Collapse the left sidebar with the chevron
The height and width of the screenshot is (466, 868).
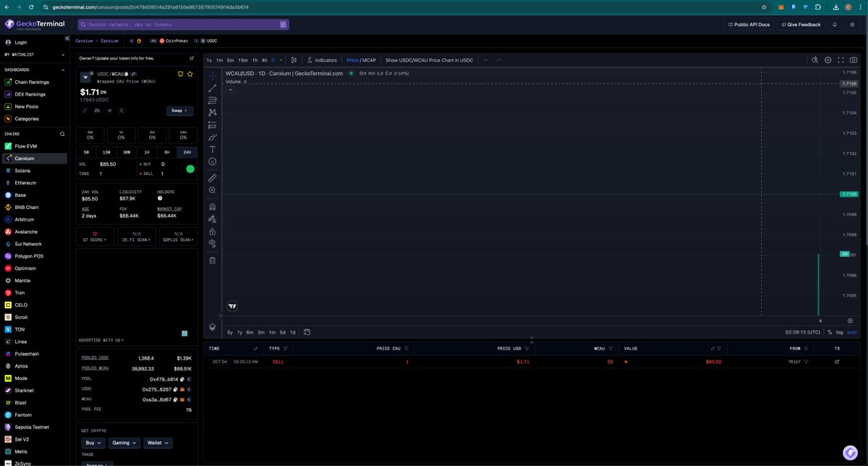pyautogui.click(x=67, y=38)
